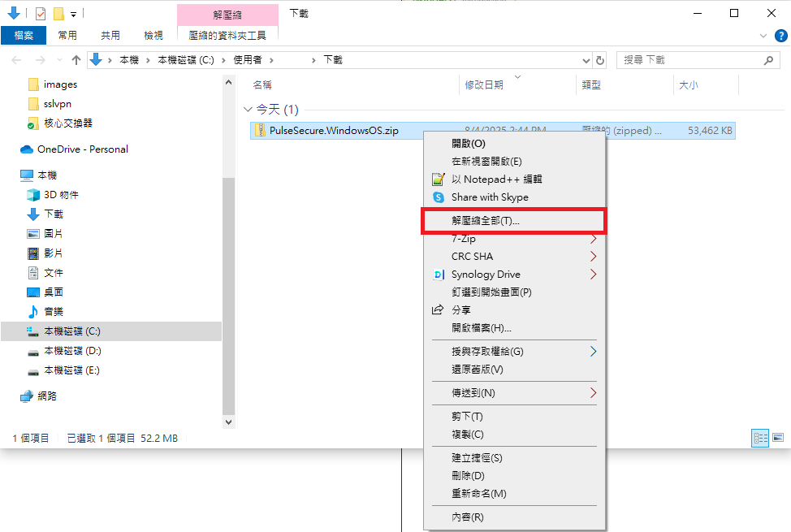Select 本機 in the address bar path
791x532 pixels.
(129, 60)
